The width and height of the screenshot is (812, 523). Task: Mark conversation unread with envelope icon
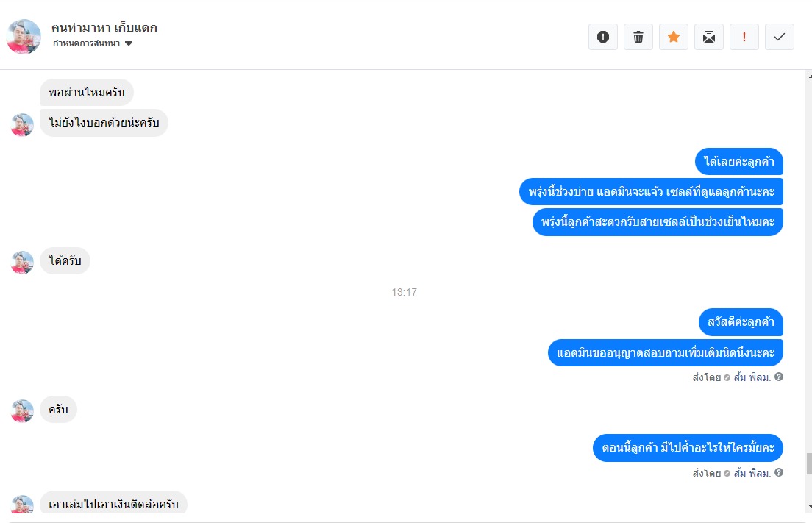[708, 37]
